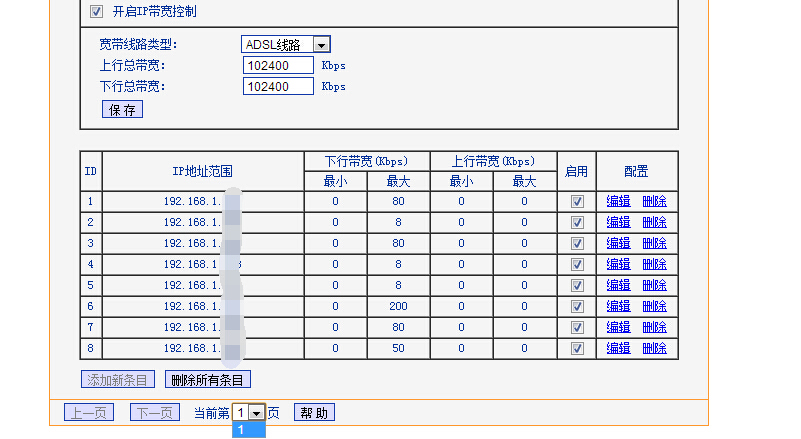Click 编辑 link for rule ID 3
This screenshot has width=801, height=439.
tap(618, 243)
